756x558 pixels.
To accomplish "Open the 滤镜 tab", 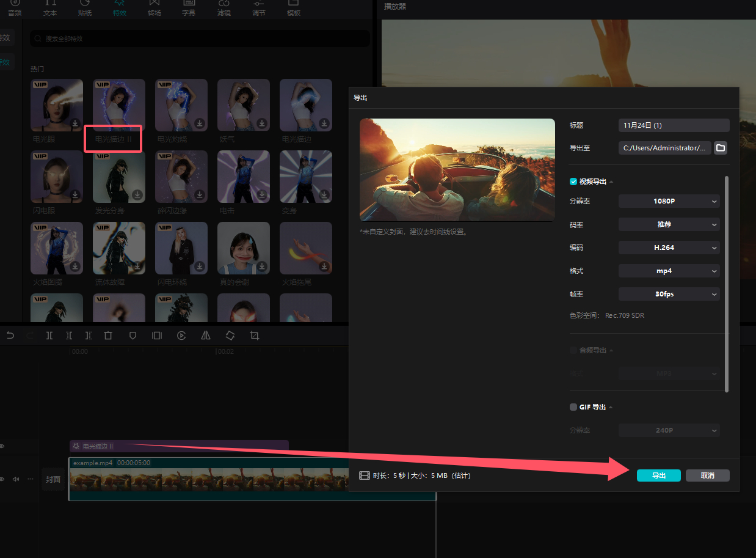I will point(224,8).
